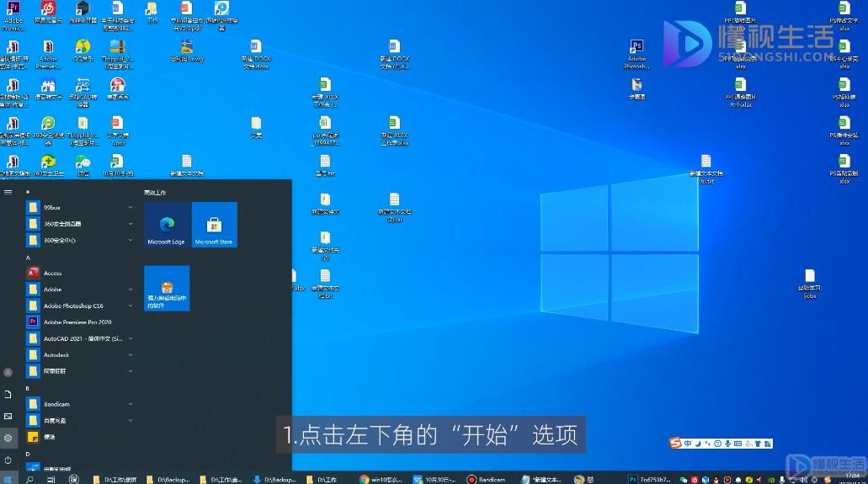
Task: Open the Microsoft Store tile
Action: pos(214,225)
